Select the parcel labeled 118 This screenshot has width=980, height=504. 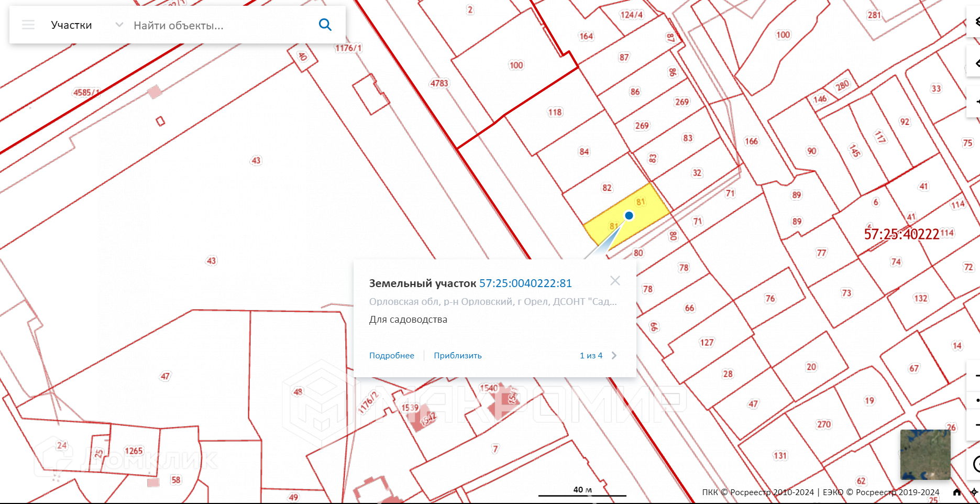[555, 112]
